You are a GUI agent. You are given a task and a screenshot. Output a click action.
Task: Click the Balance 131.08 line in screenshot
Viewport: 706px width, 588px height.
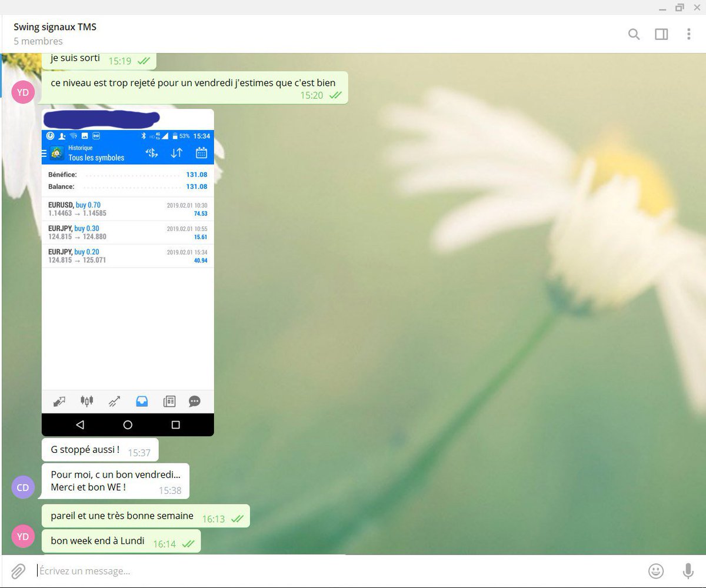128,186
